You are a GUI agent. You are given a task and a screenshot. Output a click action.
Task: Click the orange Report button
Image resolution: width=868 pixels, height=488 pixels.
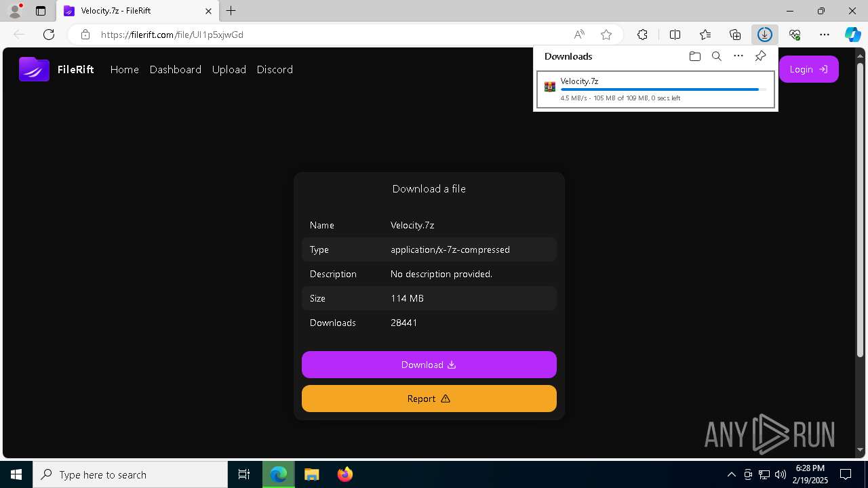point(429,399)
